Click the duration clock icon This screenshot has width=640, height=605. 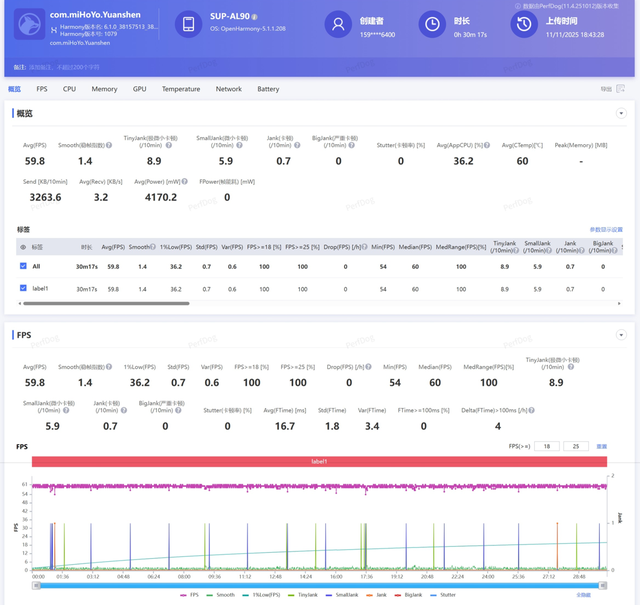click(432, 24)
